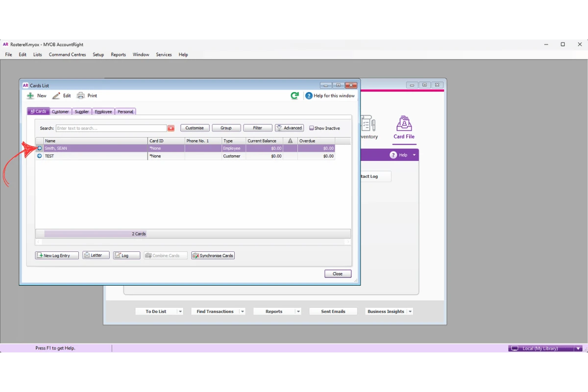The image size is (588, 392).
Task: Create a New Log Entry
Action: coord(57,256)
